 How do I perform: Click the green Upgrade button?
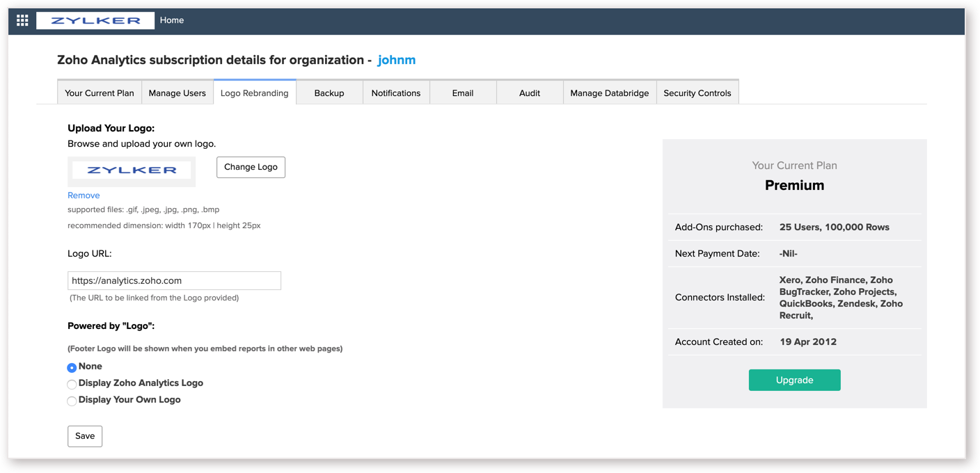pos(794,380)
